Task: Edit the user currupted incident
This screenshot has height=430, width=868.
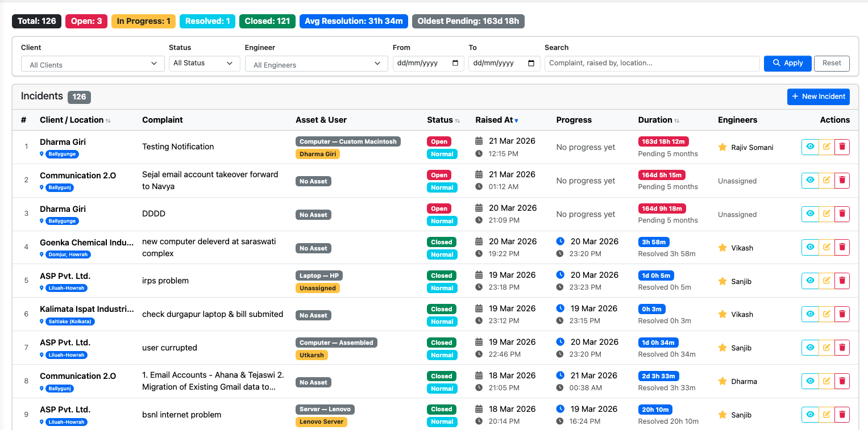Action: click(827, 348)
